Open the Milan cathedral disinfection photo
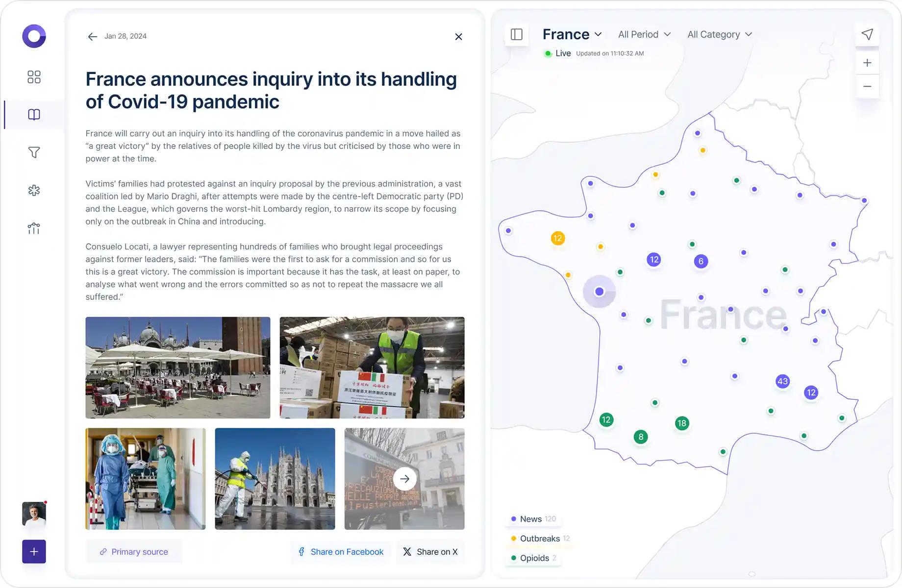This screenshot has height=588, width=902. click(275, 479)
